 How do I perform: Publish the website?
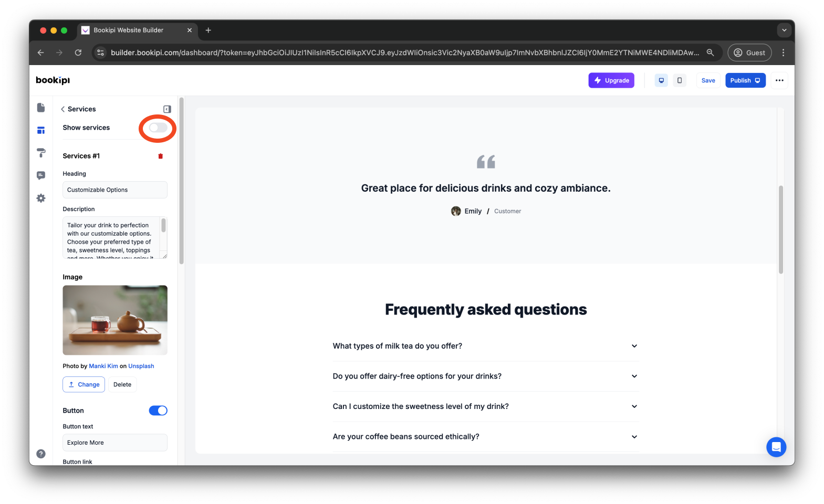coord(745,80)
